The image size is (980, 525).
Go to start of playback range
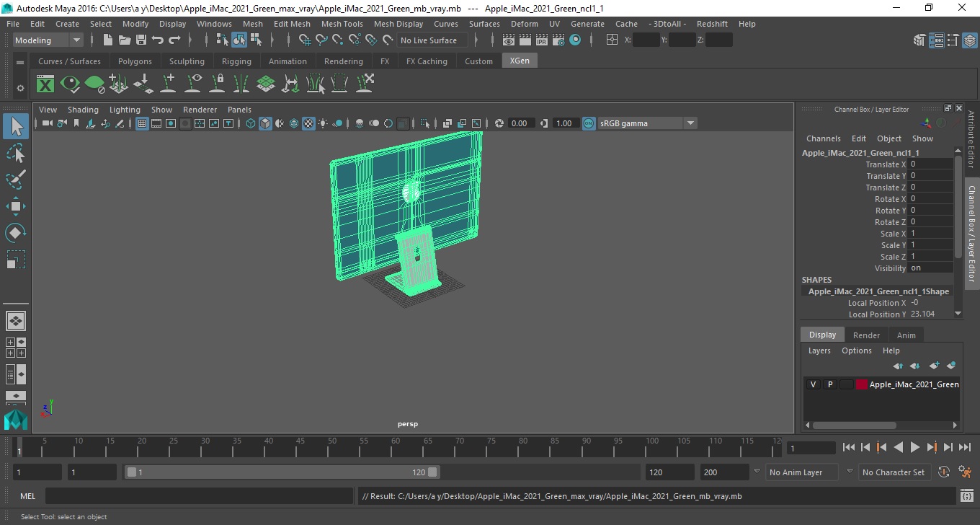(848, 448)
